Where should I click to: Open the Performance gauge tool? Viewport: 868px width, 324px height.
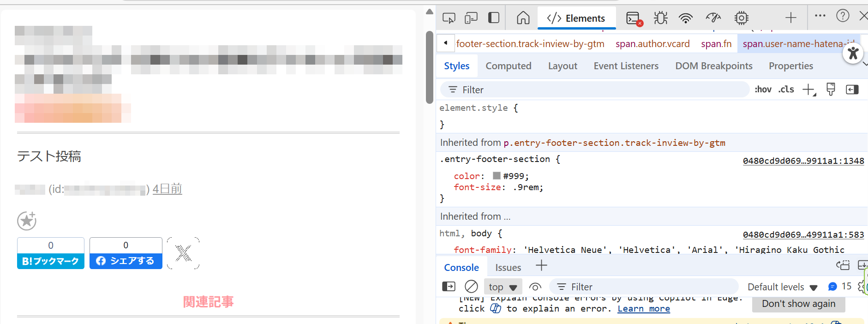point(713,18)
